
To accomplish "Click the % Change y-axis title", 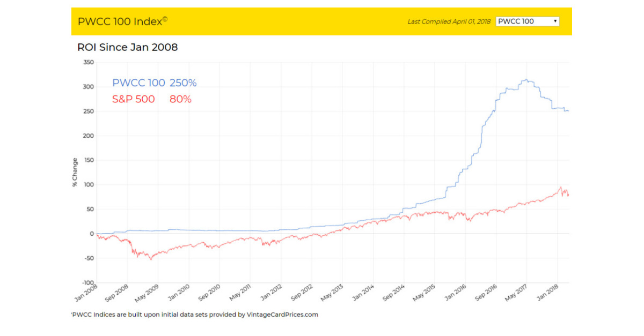I will [x=75, y=172].
